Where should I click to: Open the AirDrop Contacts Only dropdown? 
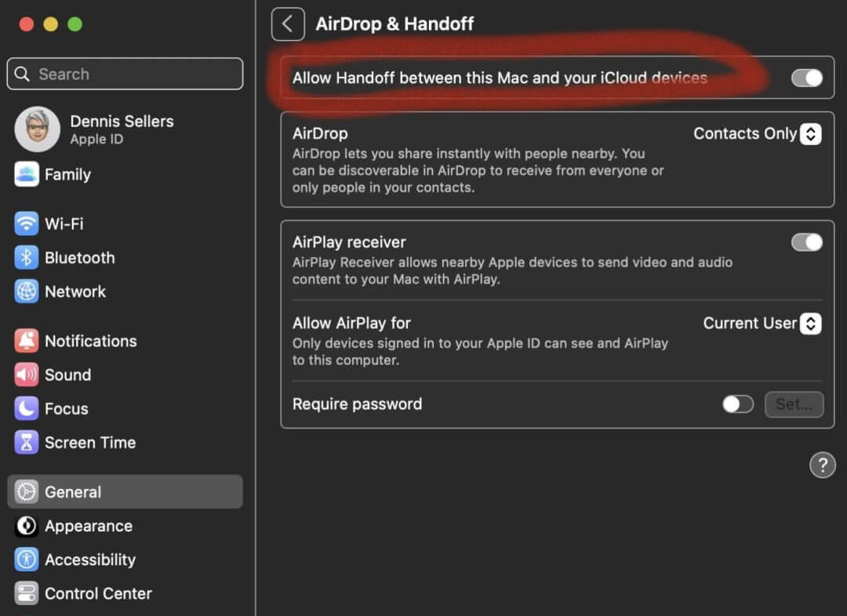click(x=810, y=134)
